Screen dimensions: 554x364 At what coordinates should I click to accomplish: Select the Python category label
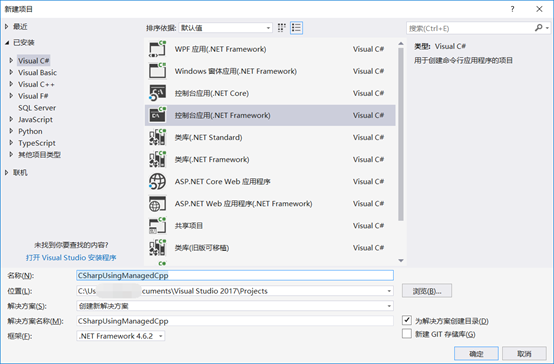tap(30, 131)
